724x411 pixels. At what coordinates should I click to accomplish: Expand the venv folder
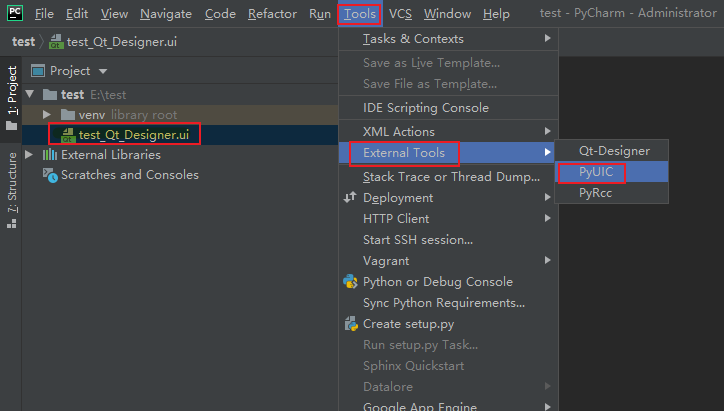[47, 115]
